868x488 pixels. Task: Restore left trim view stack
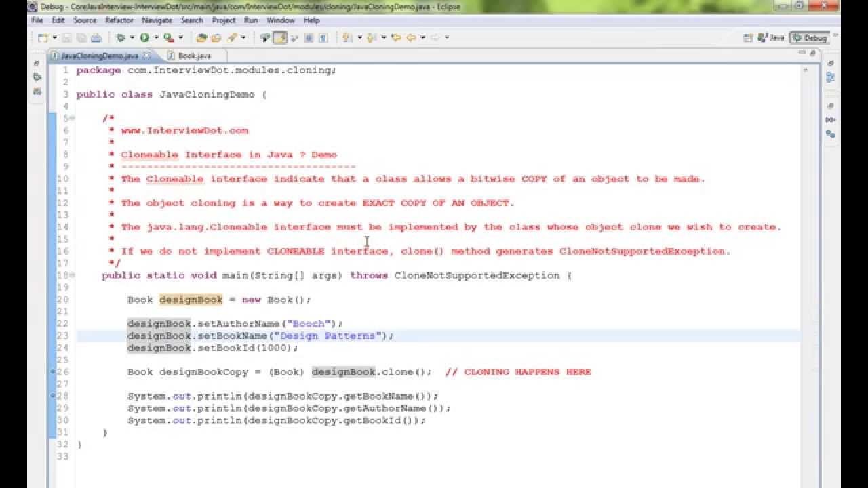[x=37, y=63]
